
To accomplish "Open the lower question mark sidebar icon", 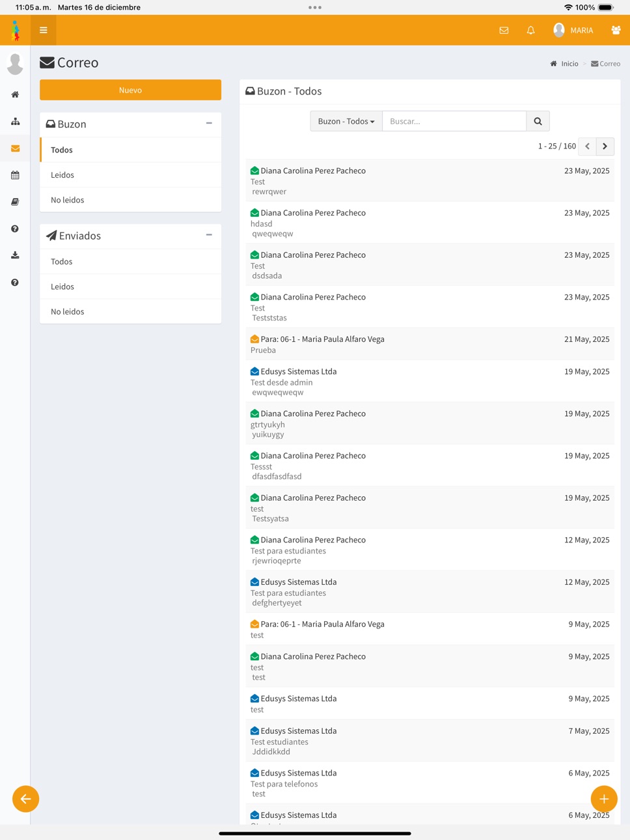I will pyautogui.click(x=15, y=282).
